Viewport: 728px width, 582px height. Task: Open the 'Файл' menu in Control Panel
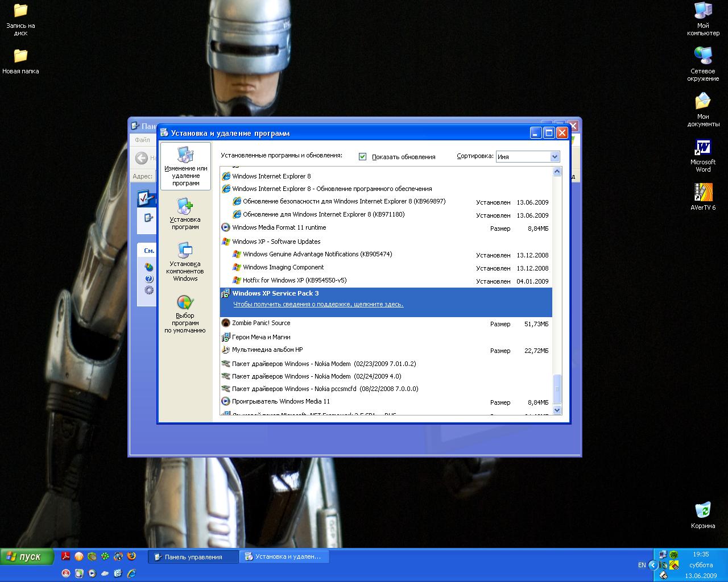pos(143,140)
